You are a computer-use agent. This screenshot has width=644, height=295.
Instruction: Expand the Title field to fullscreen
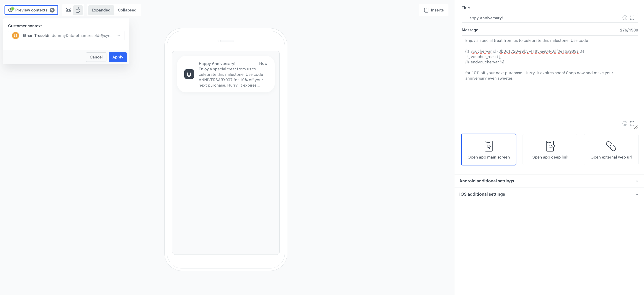633,18
